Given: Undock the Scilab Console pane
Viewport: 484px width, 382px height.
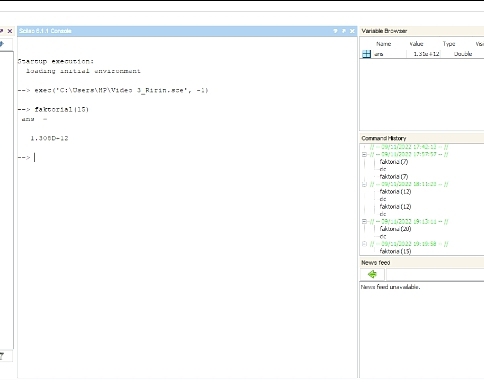Looking at the screenshot, I should click(344, 31).
